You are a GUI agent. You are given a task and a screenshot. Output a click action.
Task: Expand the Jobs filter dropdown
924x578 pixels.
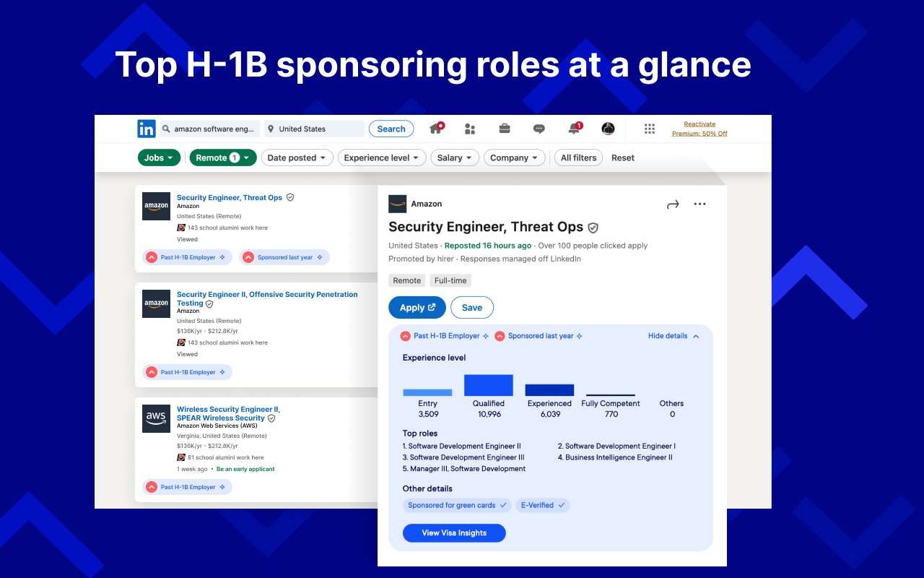tap(159, 158)
